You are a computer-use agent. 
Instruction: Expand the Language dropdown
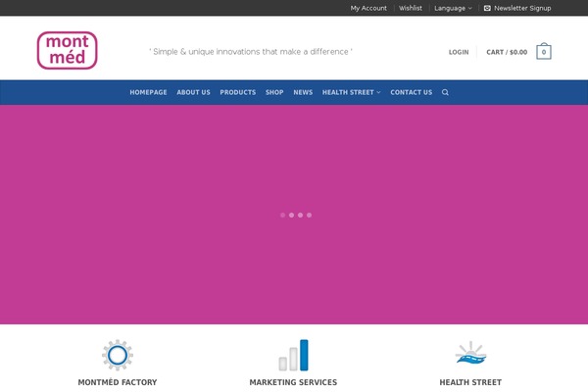tap(453, 8)
